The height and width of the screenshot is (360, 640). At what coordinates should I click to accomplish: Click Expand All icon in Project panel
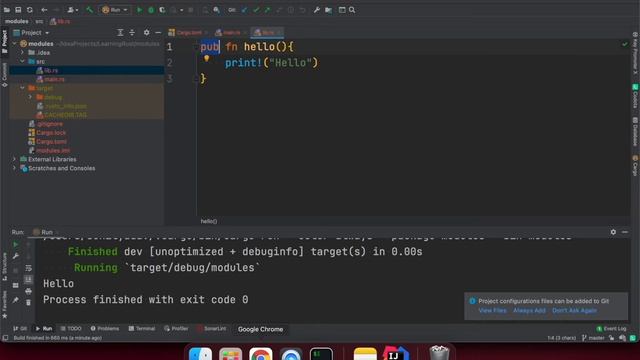click(x=120, y=33)
